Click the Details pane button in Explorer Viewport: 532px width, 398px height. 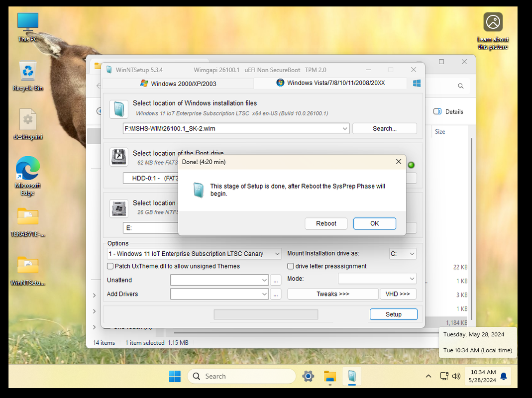pos(448,111)
